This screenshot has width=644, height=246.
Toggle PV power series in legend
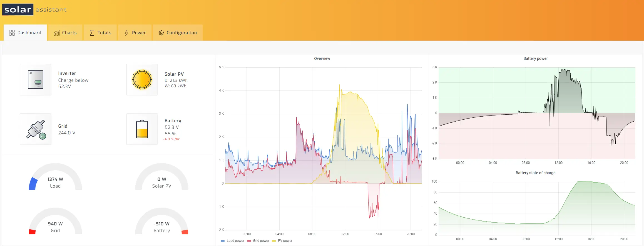pyautogui.click(x=282, y=241)
